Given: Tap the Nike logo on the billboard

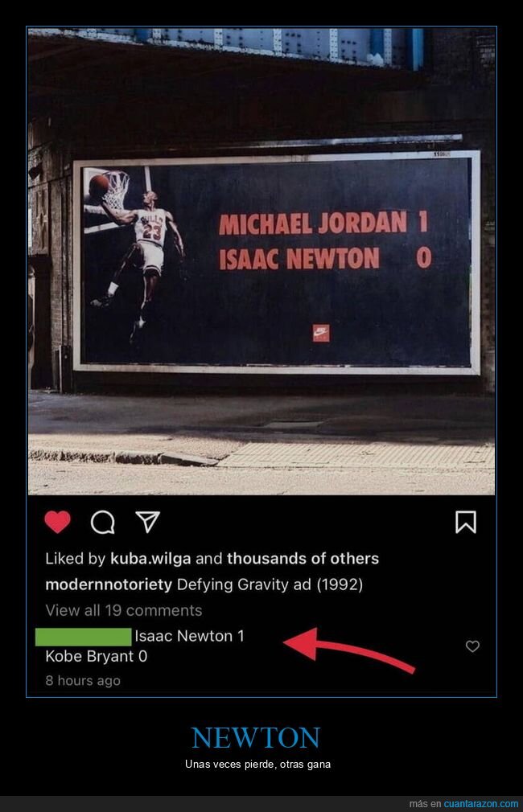Looking at the screenshot, I should 321,333.
